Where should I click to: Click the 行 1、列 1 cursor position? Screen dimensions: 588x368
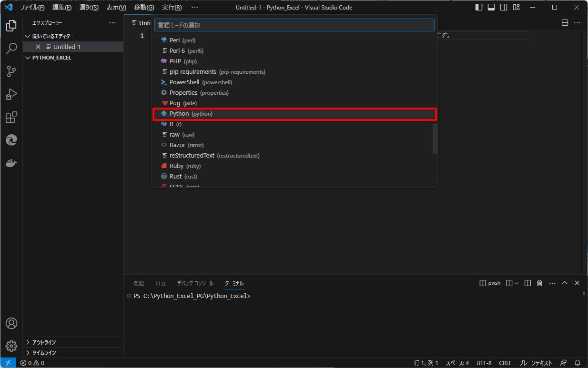point(426,363)
